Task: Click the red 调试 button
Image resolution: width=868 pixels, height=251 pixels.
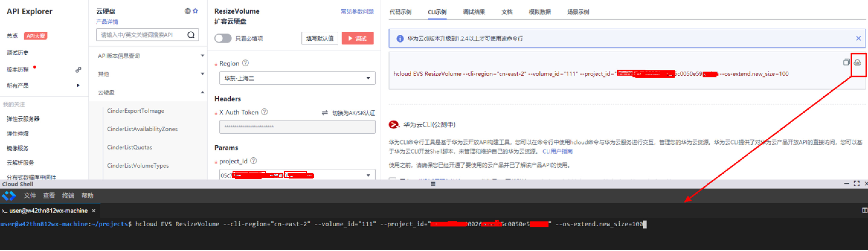Action: point(358,38)
